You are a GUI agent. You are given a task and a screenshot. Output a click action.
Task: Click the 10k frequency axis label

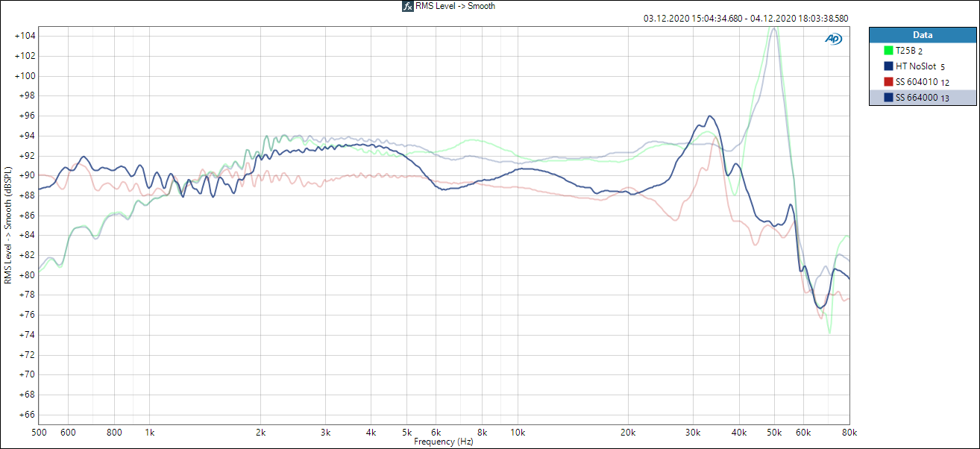click(x=518, y=433)
